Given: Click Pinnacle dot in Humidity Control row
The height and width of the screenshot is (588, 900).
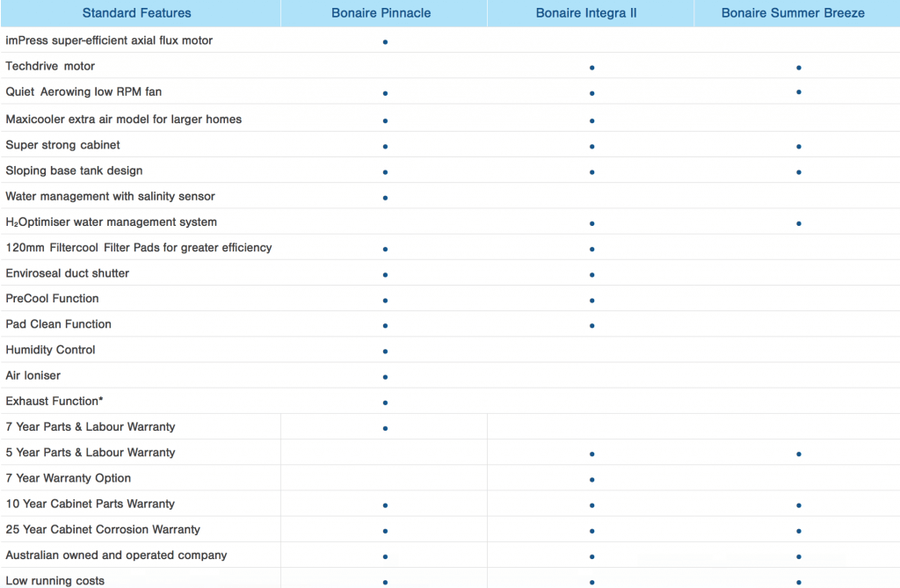Looking at the screenshot, I should point(385,352).
